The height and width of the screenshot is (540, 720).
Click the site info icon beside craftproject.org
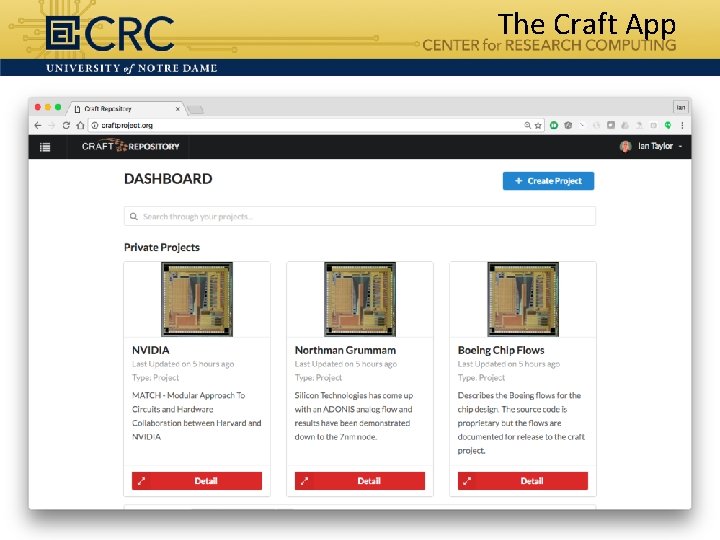point(95,125)
